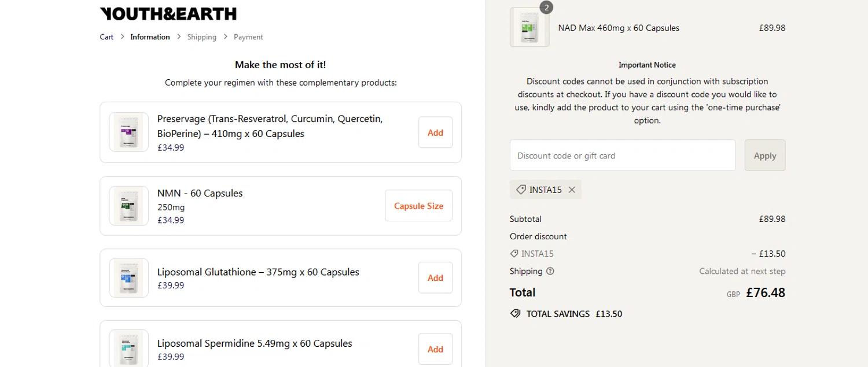Image resolution: width=868 pixels, height=367 pixels.
Task: Select the Shipping breadcrumb step
Action: coord(201,37)
